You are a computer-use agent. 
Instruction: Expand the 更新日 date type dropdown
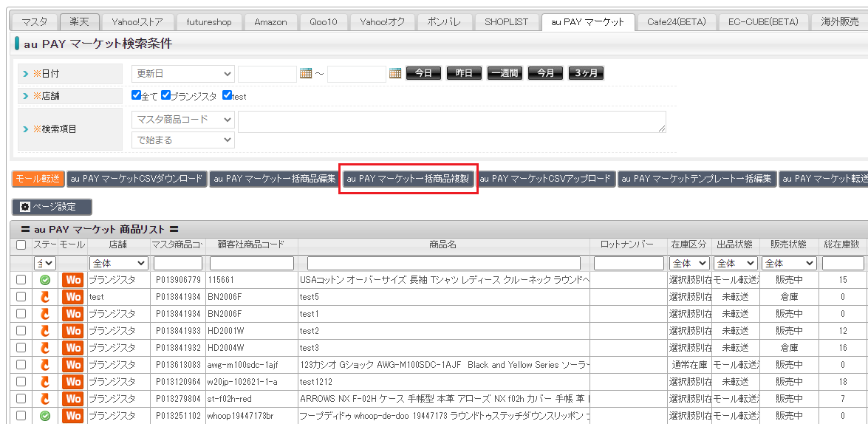point(183,74)
